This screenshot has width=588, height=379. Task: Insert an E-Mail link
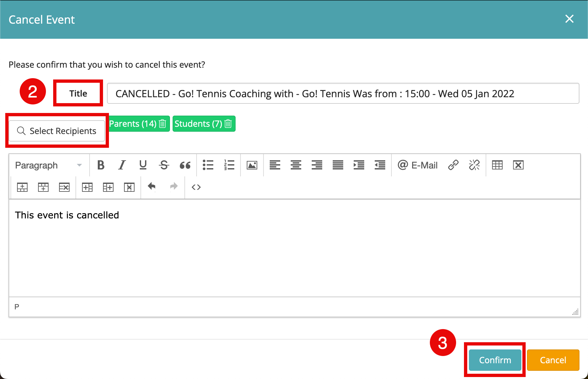coord(417,165)
